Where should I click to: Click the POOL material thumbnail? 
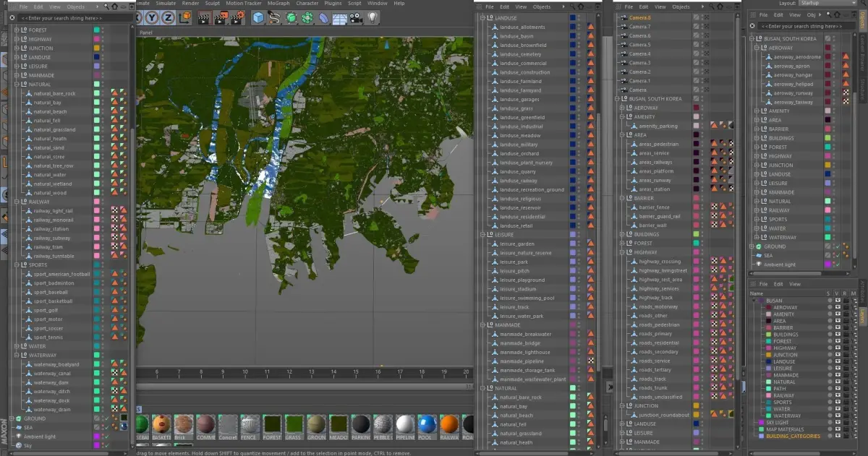(427, 425)
